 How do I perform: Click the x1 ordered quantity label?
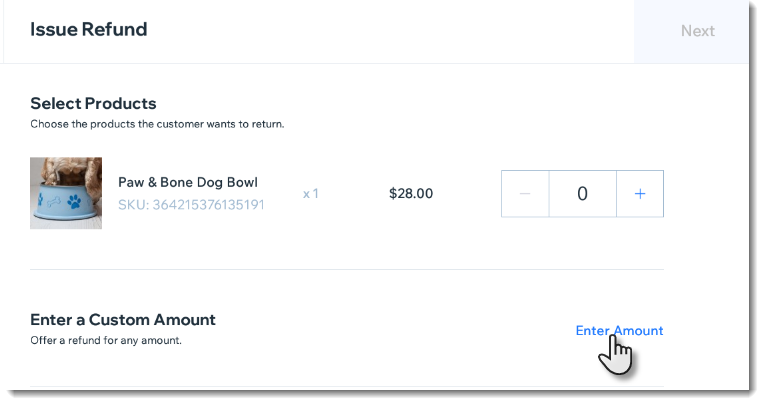click(x=310, y=194)
